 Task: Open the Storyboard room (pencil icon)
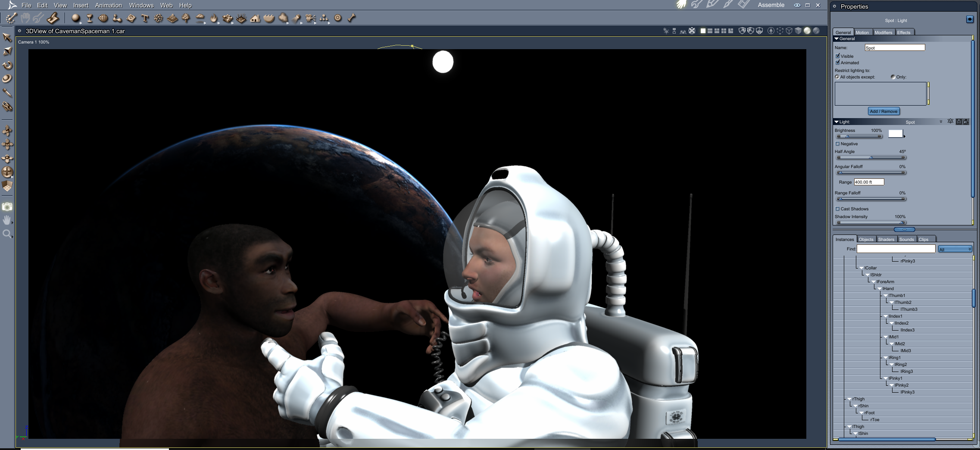[712, 5]
